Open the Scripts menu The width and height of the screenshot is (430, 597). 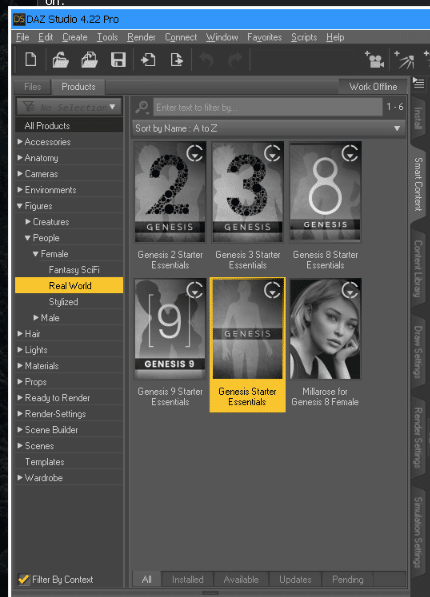point(304,37)
